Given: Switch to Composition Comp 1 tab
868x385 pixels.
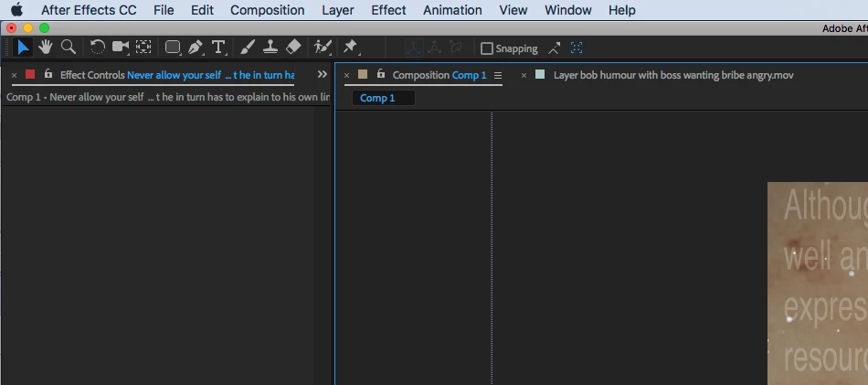Looking at the screenshot, I should coord(439,75).
